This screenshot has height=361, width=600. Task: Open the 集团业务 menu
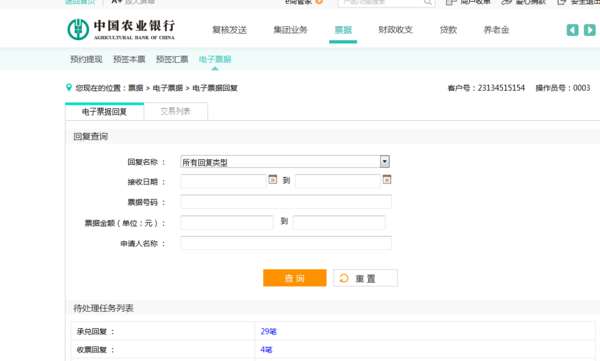[x=290, y=30]
